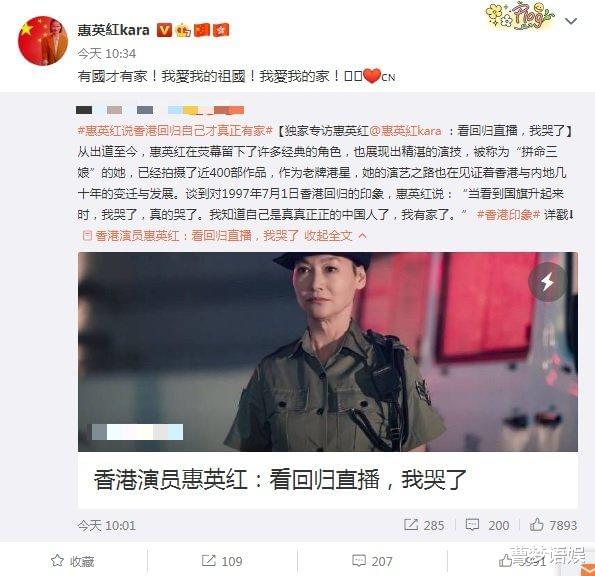Click the Hong Kong flag badge icon
Viewport: 595px width, 576px height.
click(x=221, y=30)
